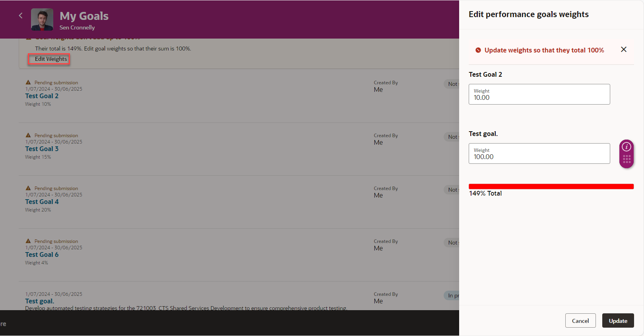This screenshot has height=336, width=644.
Task: Open the info icon on the floating pill
Action: (627, 147)
